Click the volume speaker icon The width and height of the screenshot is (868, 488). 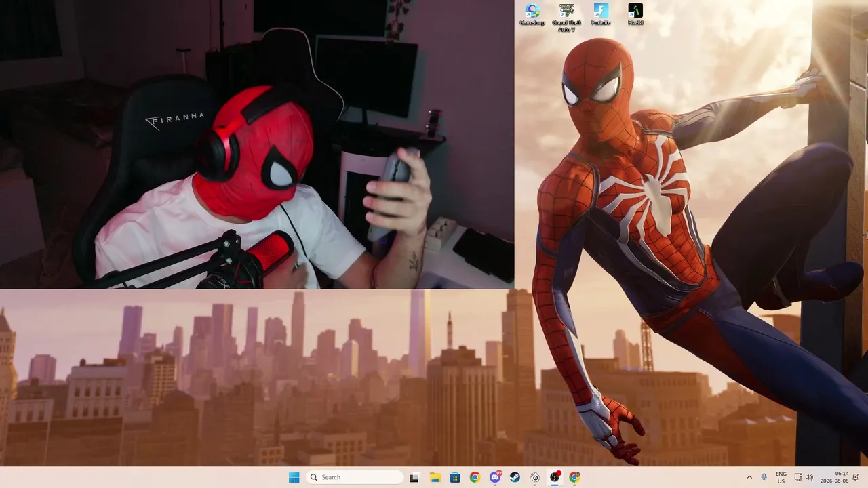(x=809, y=477)
